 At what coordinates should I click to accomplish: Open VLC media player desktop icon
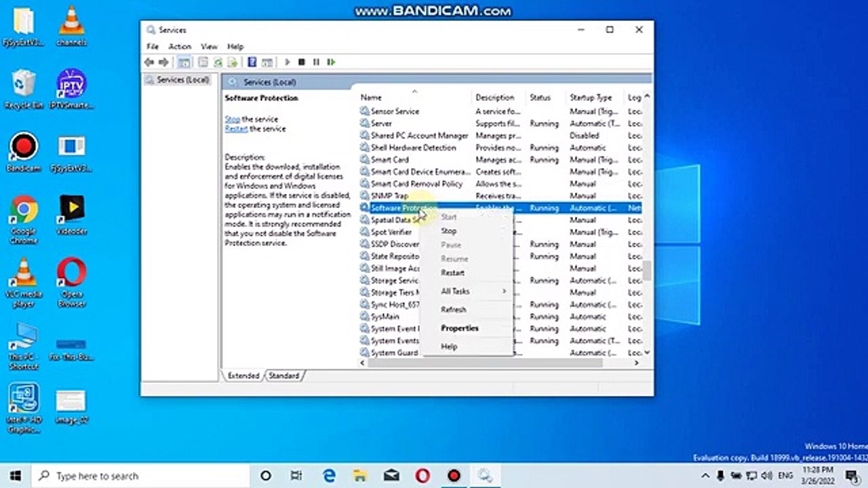(24, 283)
